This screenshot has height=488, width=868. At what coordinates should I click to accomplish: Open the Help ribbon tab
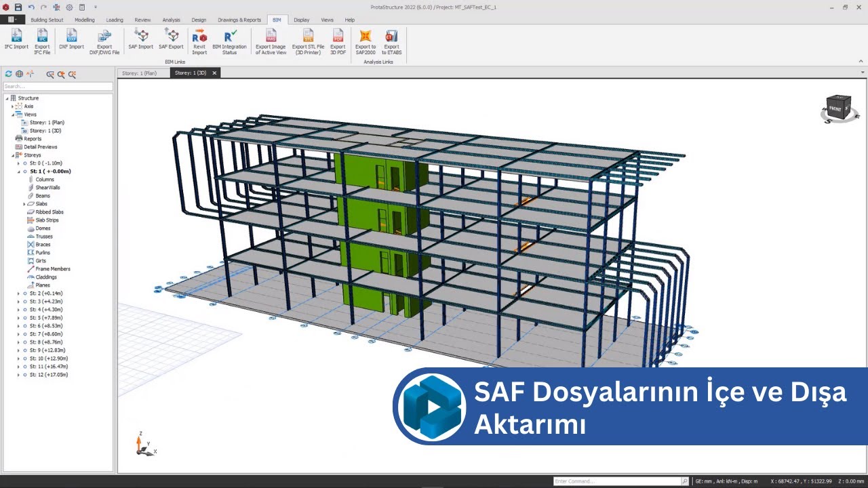click(350, 20)
